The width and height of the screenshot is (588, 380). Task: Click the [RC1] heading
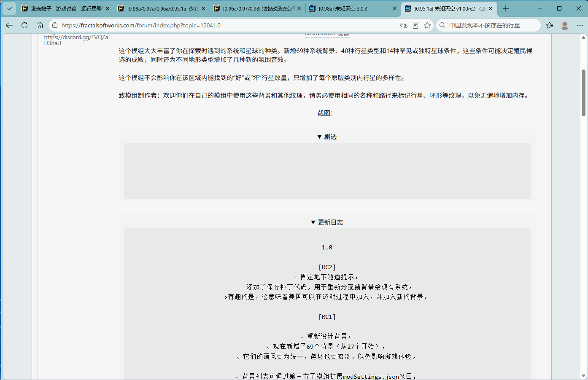point(327,317)
